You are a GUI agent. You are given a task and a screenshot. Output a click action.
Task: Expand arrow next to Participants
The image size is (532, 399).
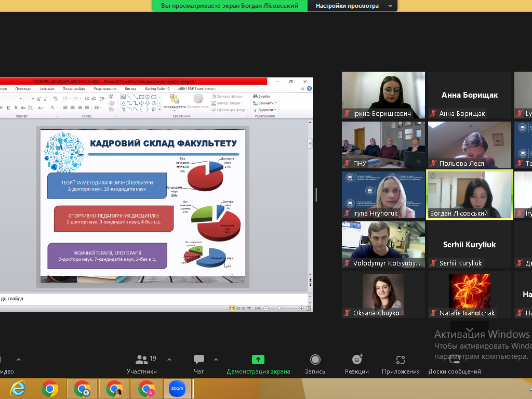169,360
